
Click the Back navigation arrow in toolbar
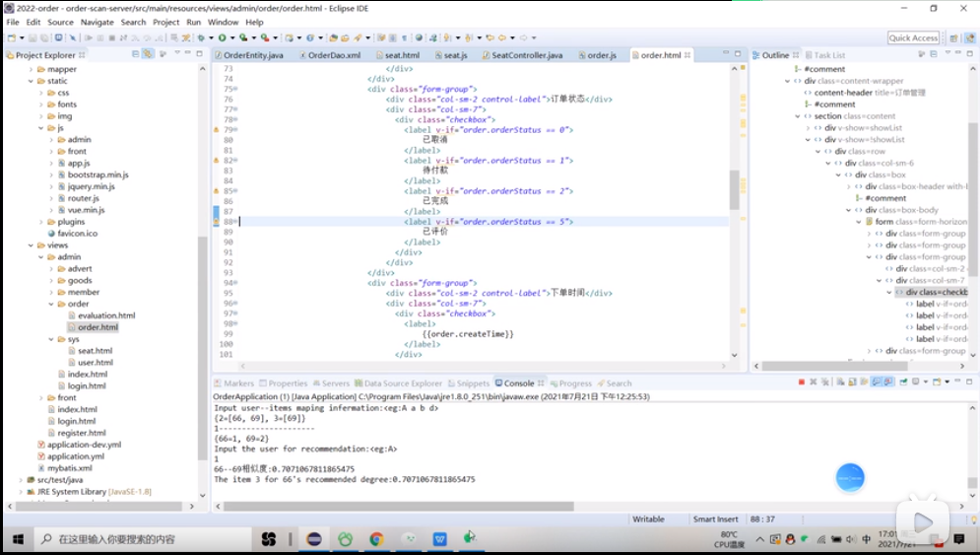502,37
